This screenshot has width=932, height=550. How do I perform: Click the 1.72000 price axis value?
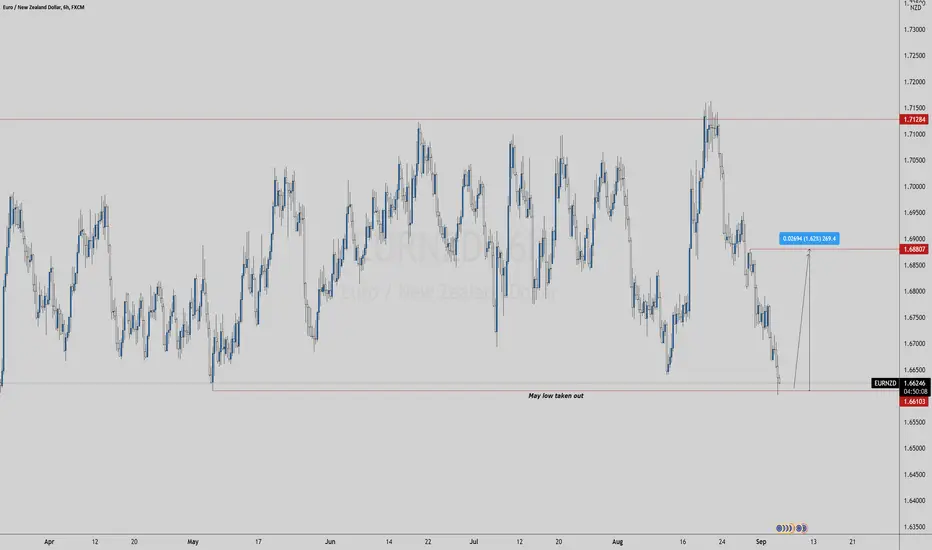click(x=914, y=81)
